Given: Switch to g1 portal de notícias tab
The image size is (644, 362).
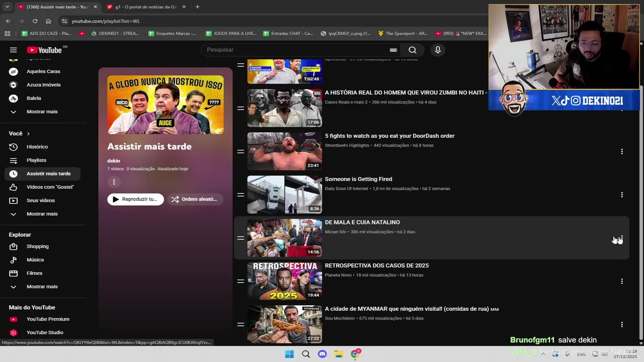Looking at the screenshot, I should tap(146, 7).
